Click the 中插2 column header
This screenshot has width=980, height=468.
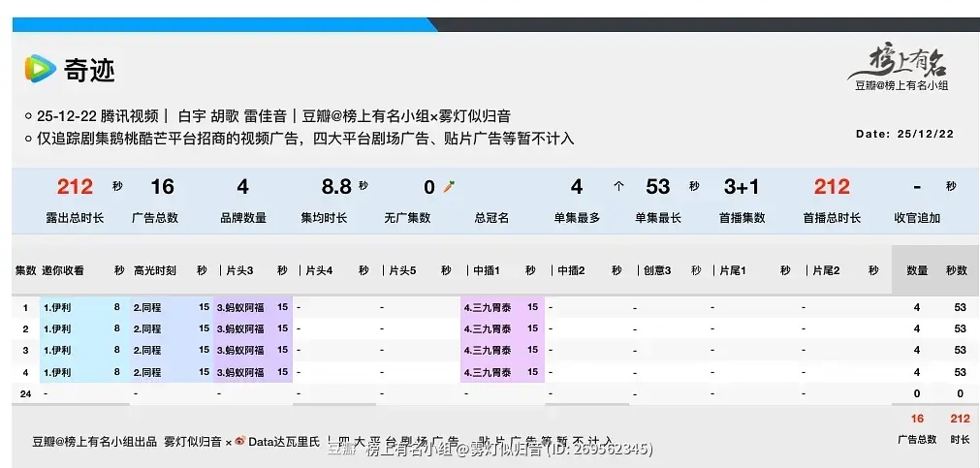571,270
